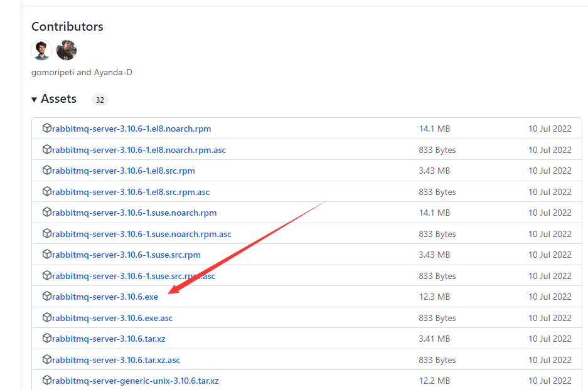Click package icon beside 3.10.6-1.el8.src.rpm.asc
Viewport: 588px width, 390px height.
pos(47,191)
